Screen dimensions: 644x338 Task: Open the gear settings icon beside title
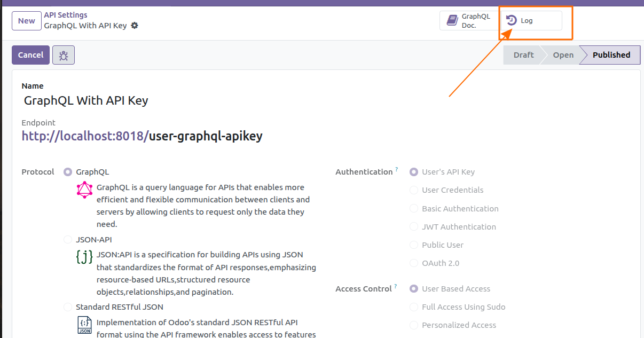tap(135, 26)
